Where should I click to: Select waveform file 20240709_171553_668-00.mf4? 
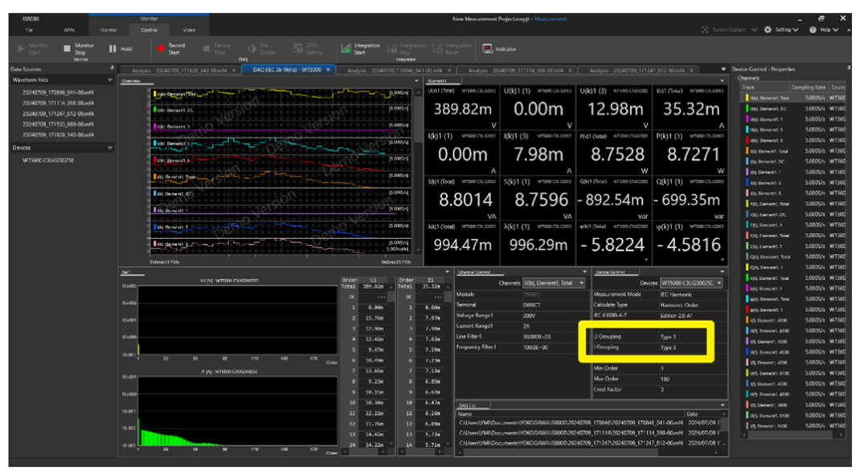[x=58, y=124]
